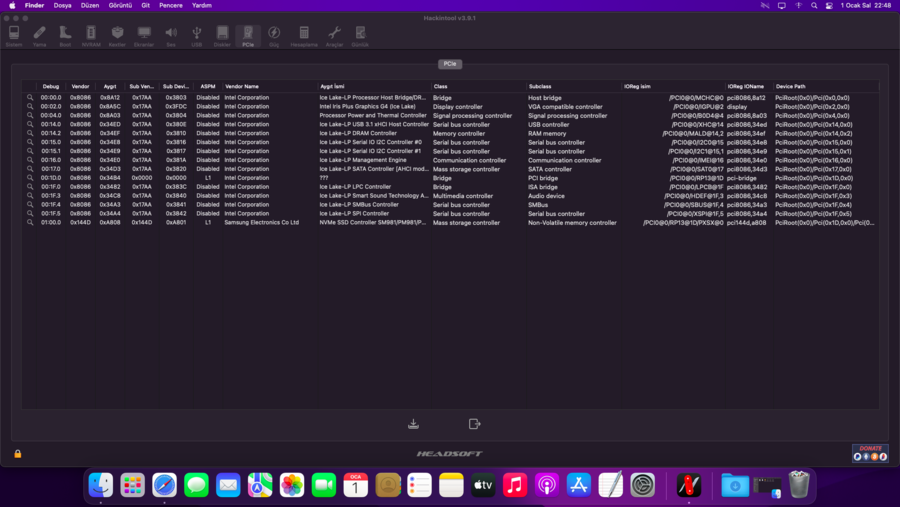Open the Görüntü menu
This screenshot has height=507, width=900.
tap(120, 5)
